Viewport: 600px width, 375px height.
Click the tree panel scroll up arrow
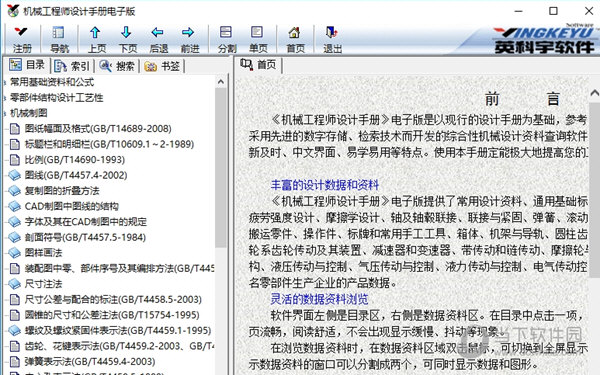[x=221, y=82]
